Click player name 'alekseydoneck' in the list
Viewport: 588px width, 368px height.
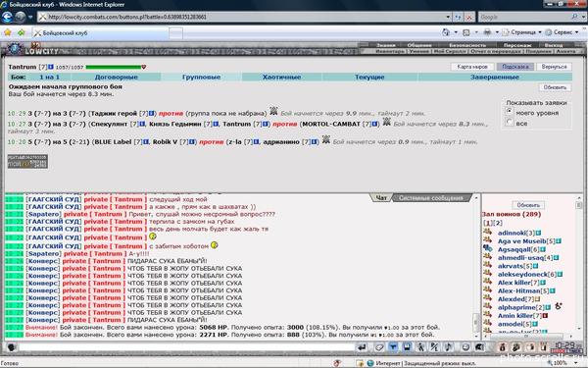522,275
